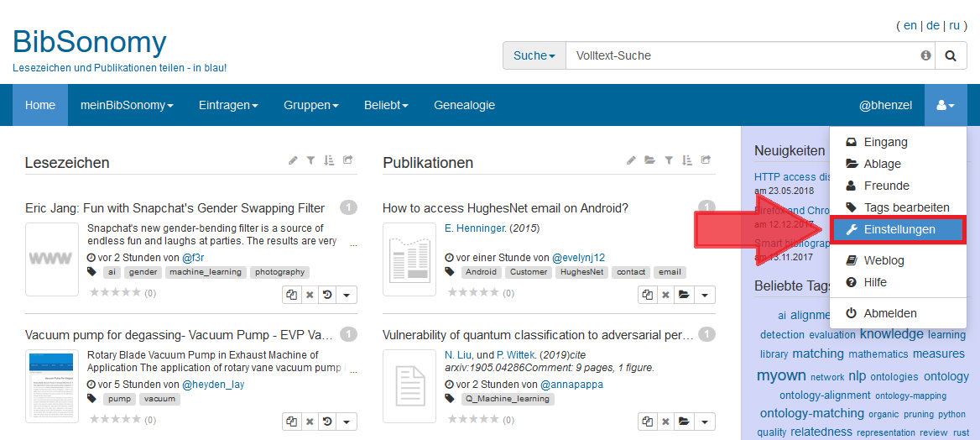Click the Vacuum pump bookmark preview thumbnail
The width and height of the screenshot is (980, 440).
[52, 386]
